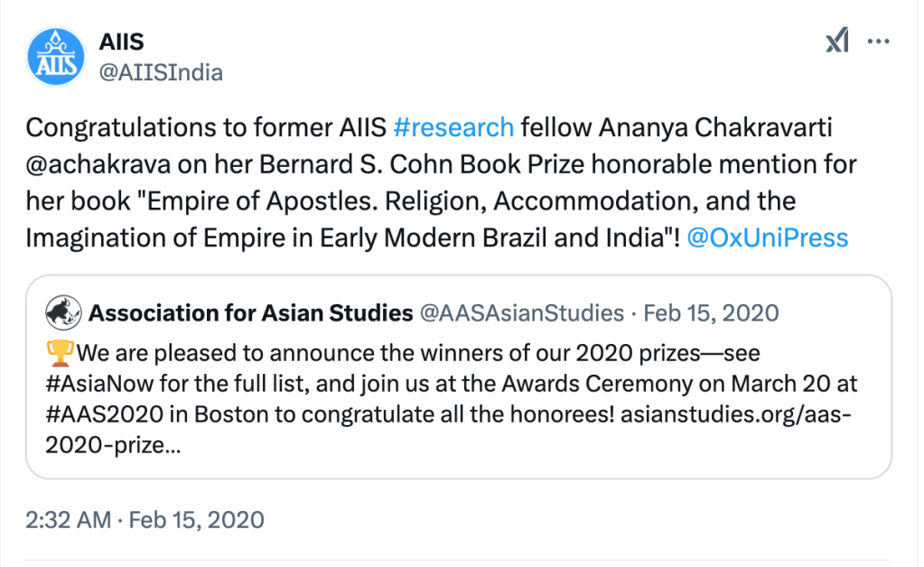This screenshot has height=567, width=924.
Task: Select Association for Asian Studies account name
Action: pos(250,313)
